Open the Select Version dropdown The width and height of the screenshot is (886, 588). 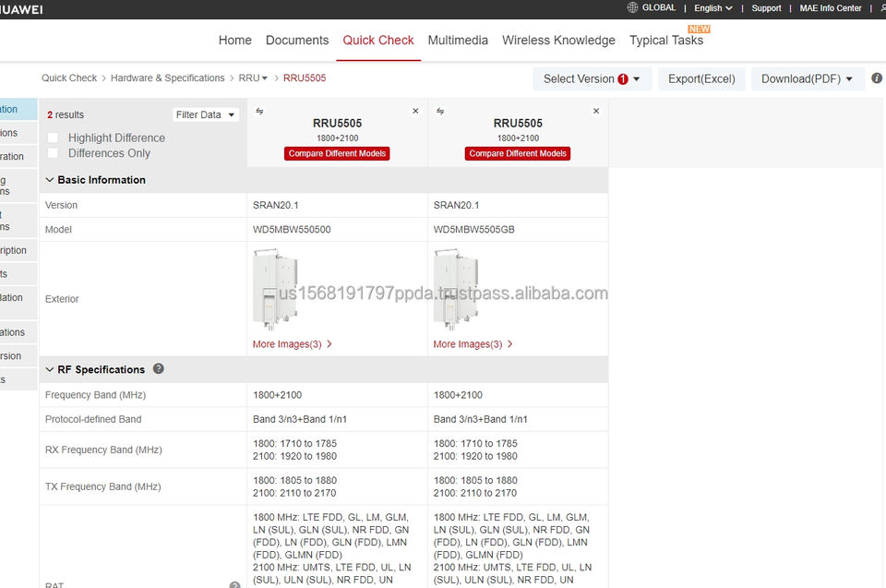(x=592, y=78)
